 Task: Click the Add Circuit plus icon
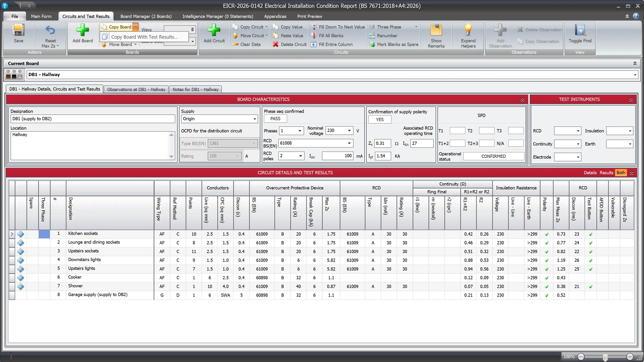pos(214,30)
